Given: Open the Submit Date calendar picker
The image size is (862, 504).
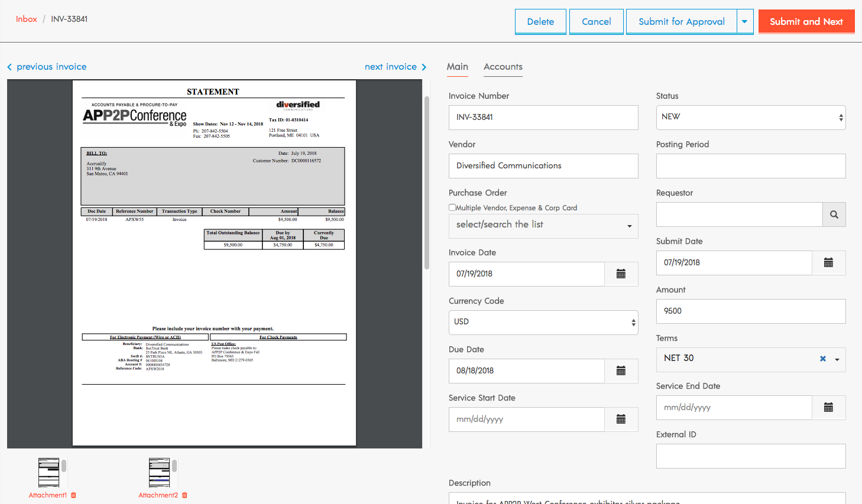Looking at the screenshot, I should [x=828, y=263].
